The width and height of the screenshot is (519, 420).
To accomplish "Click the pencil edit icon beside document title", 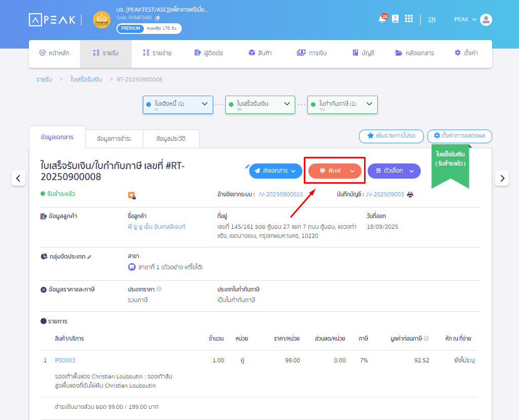I will click(247, 165).
